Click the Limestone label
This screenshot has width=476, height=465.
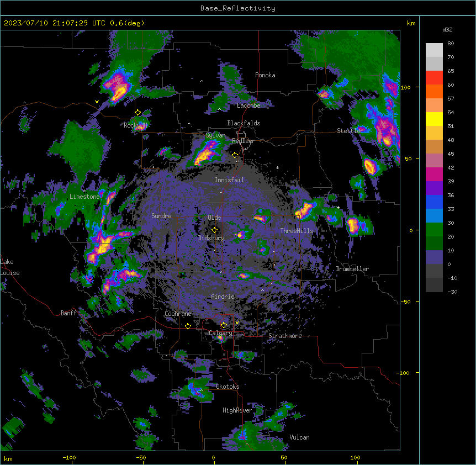(x=84, y=197)
